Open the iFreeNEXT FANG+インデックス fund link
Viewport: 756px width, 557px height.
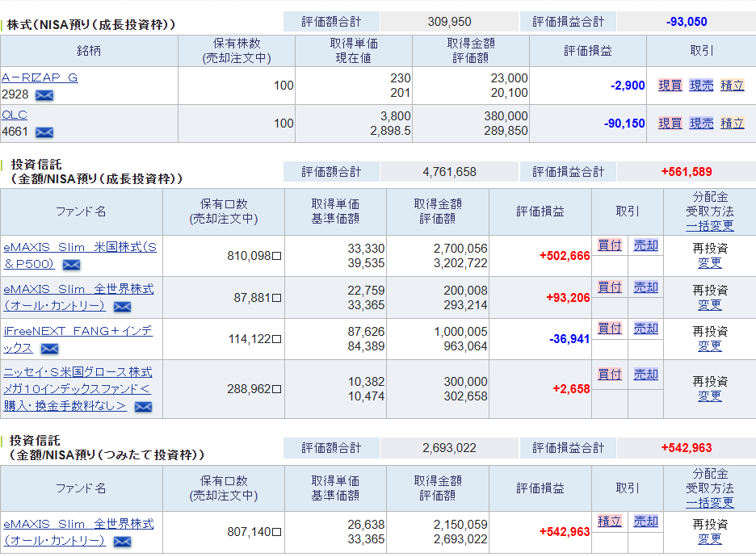click(x=78, y=331)
